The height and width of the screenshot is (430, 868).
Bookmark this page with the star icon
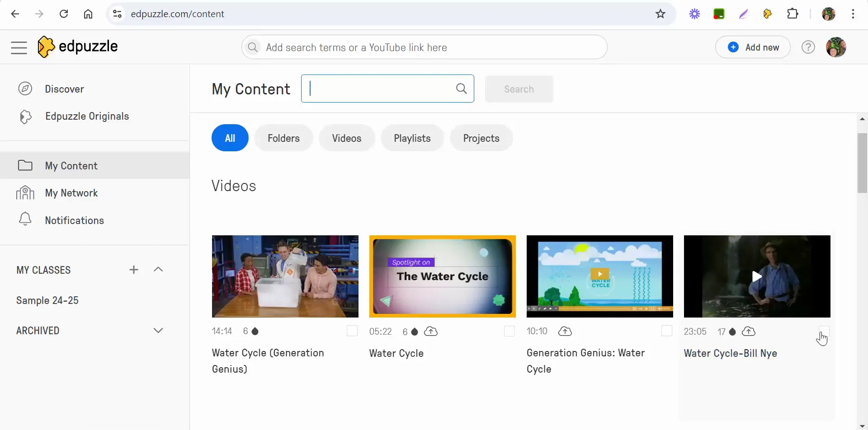(660, 14)
